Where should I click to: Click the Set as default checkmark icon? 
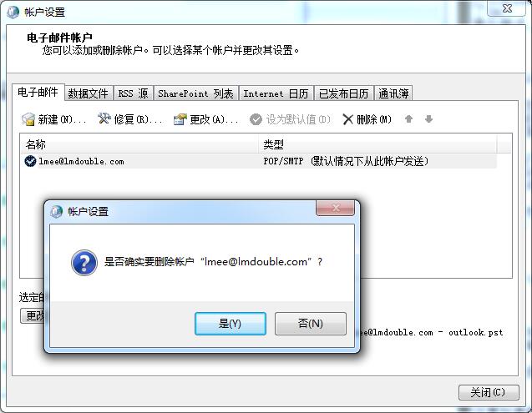click(x=256, y=119)
